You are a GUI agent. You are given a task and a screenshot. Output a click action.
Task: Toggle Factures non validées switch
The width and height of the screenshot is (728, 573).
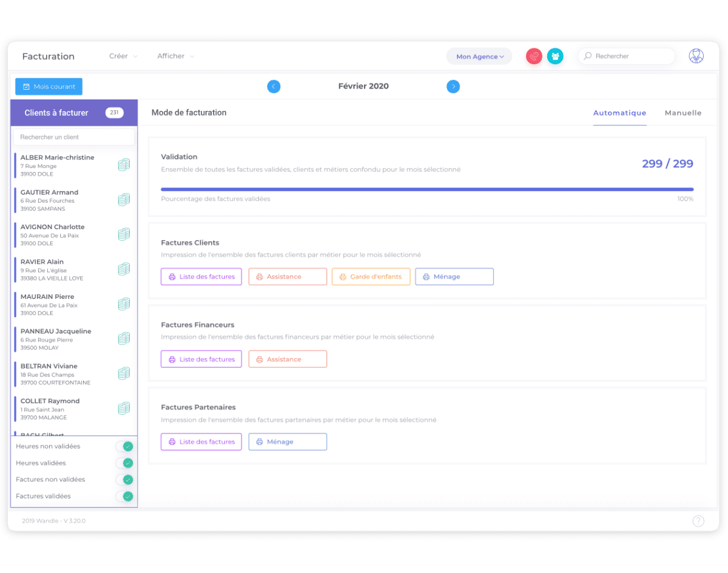click(124, 480)
